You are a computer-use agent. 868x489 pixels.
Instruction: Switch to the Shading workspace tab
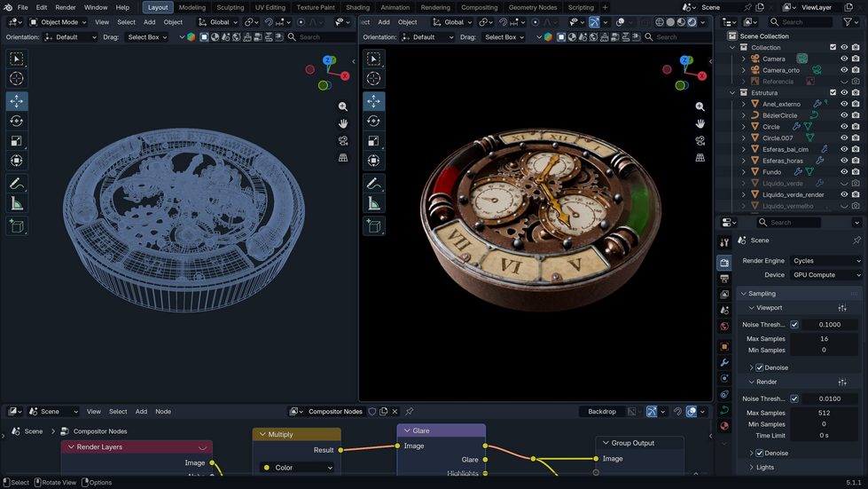[x=357, y=7]
